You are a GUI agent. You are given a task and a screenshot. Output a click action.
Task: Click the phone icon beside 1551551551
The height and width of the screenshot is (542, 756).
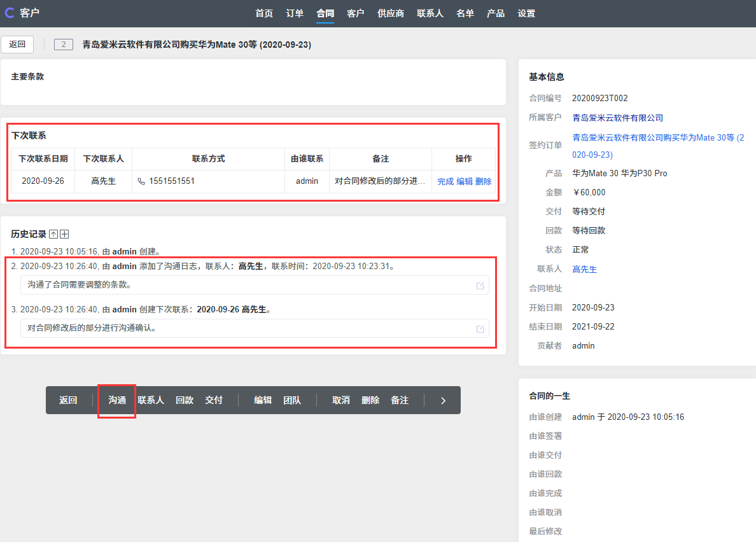point(141,181)
